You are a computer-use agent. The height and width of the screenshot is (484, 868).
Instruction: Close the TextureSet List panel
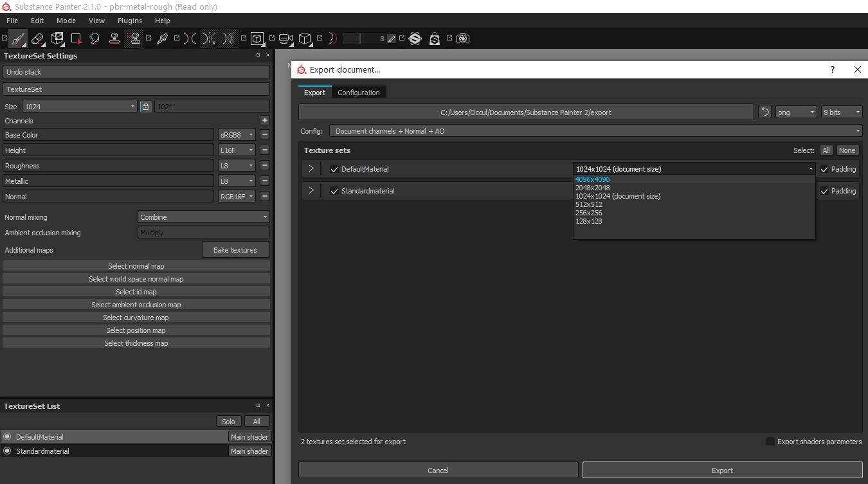tap(267, 406)
